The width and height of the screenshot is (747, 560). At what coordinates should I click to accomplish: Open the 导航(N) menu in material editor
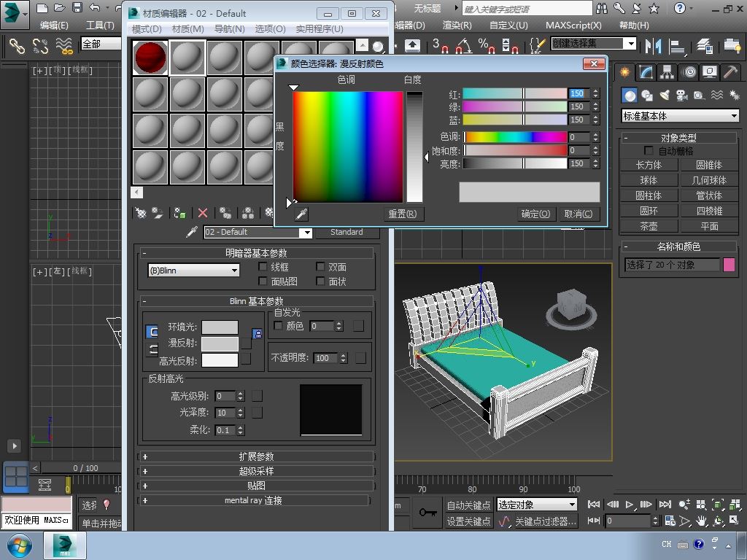(229, 29)
